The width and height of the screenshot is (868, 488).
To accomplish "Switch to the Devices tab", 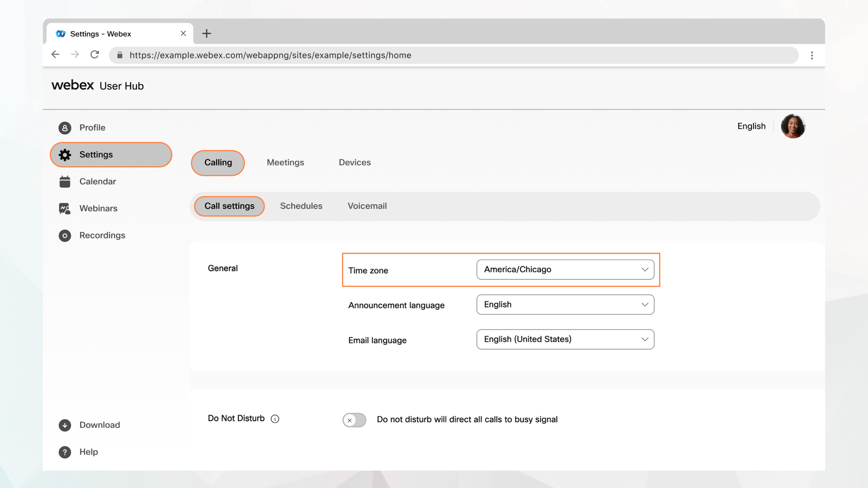I will click(x=354, y=162).
